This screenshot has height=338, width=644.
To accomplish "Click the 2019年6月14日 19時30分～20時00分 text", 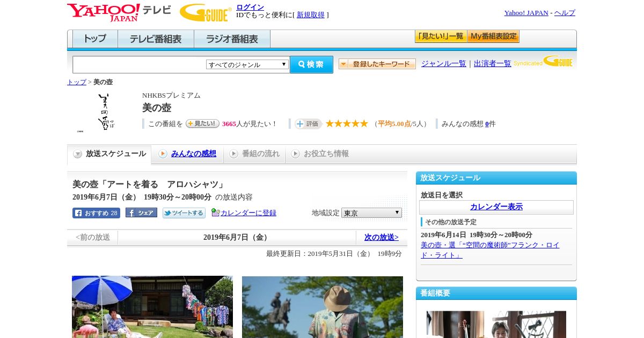I will [477, 235].
